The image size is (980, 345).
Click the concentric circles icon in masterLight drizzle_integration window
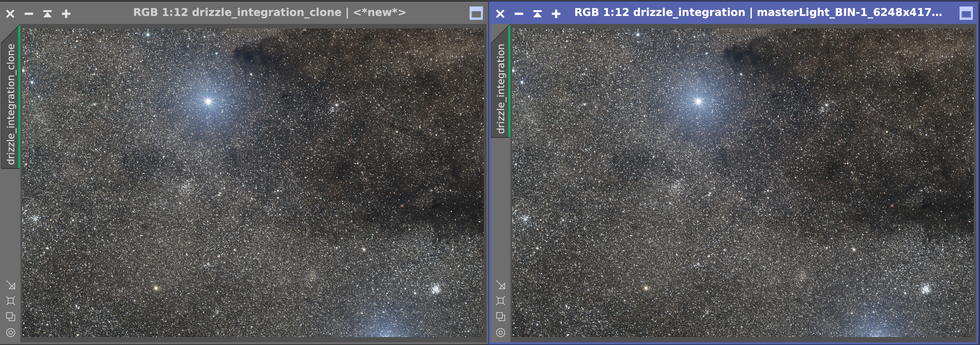click(x=501, y=332)
